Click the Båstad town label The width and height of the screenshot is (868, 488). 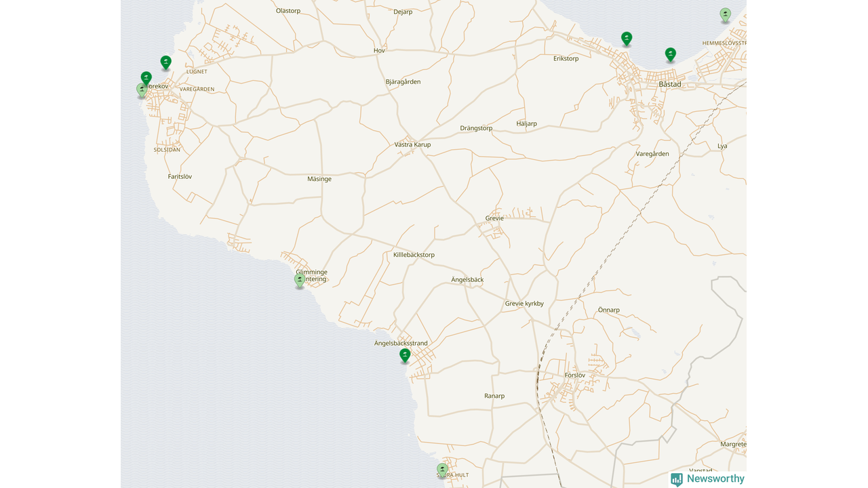670,84
